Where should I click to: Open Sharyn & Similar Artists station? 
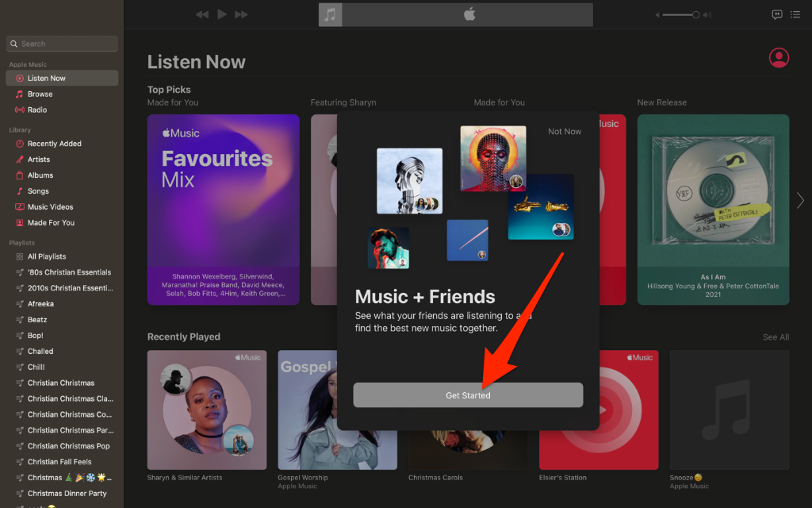coord(207,410)
